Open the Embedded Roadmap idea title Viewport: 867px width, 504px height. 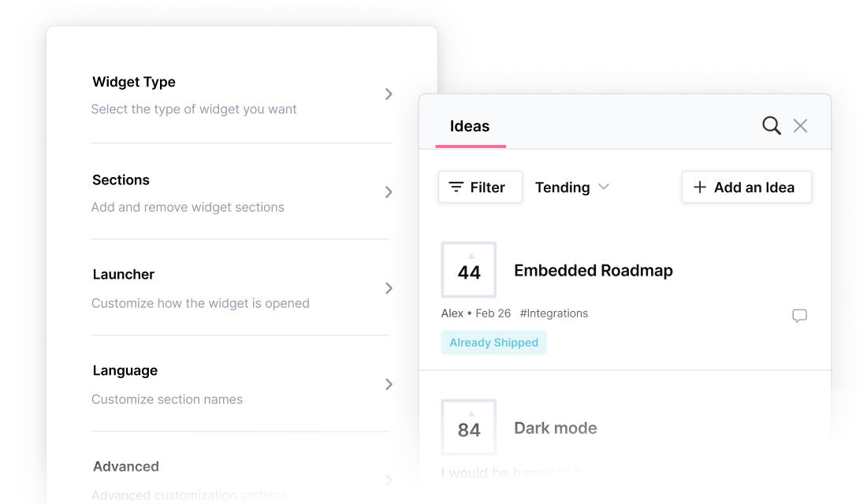(594, 271)
